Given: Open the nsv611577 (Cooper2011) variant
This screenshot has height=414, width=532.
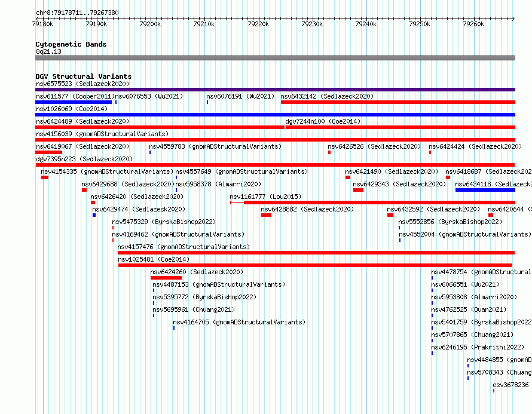Looking at the screenshot, I should [75, 96].
